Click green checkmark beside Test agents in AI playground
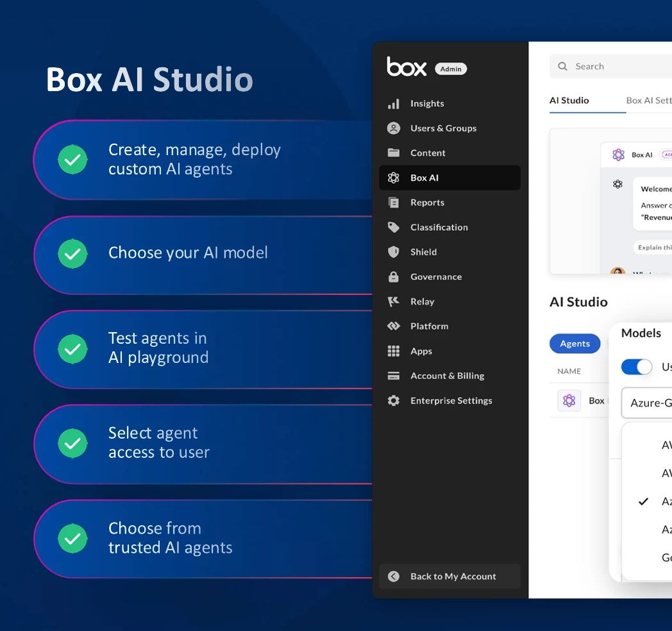Viewport: 672px width, 631px height. tap(73, 349)
